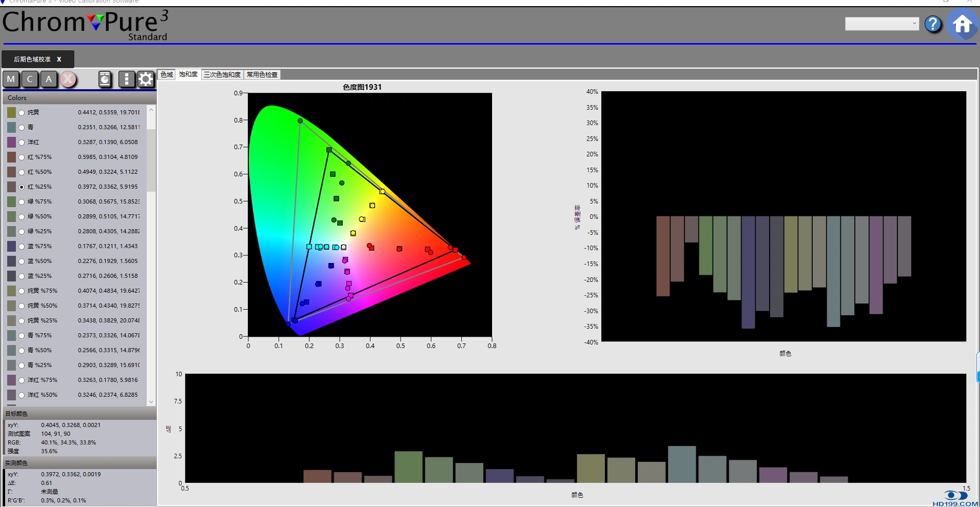Open the gear settings icon
The width and height of the screenshot is (980, 507).
coord(146,79)
